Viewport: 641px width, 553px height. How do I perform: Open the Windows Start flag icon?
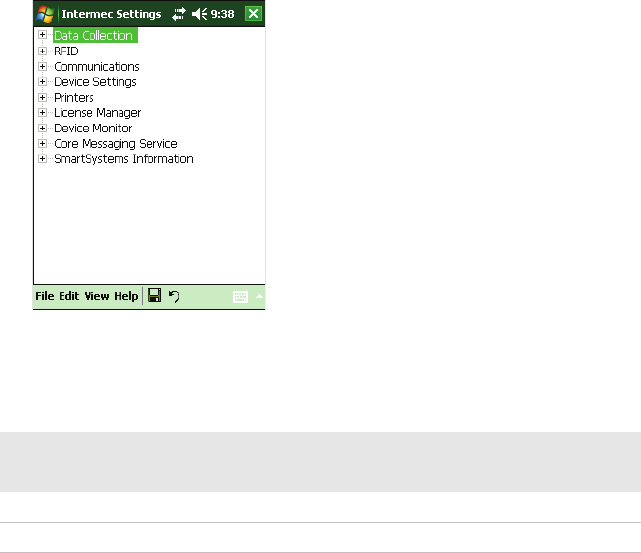(x=45, y=14)
